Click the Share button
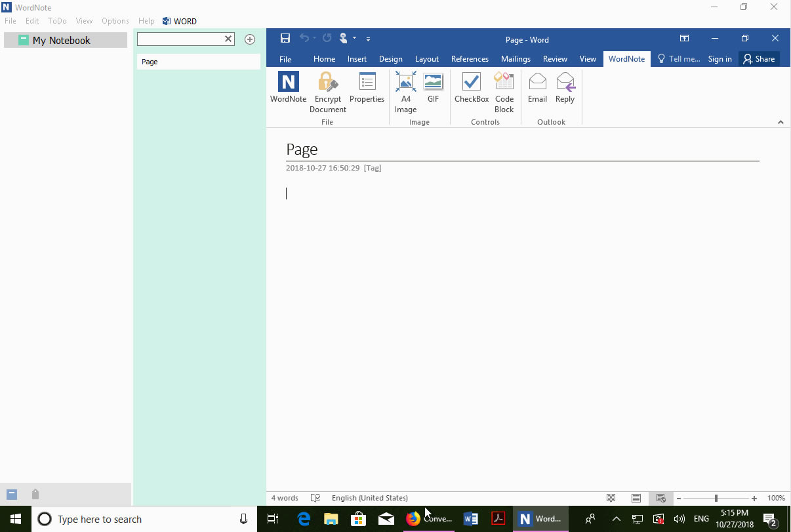Viewport: 791px width, 532px height. tap(759, 58)
